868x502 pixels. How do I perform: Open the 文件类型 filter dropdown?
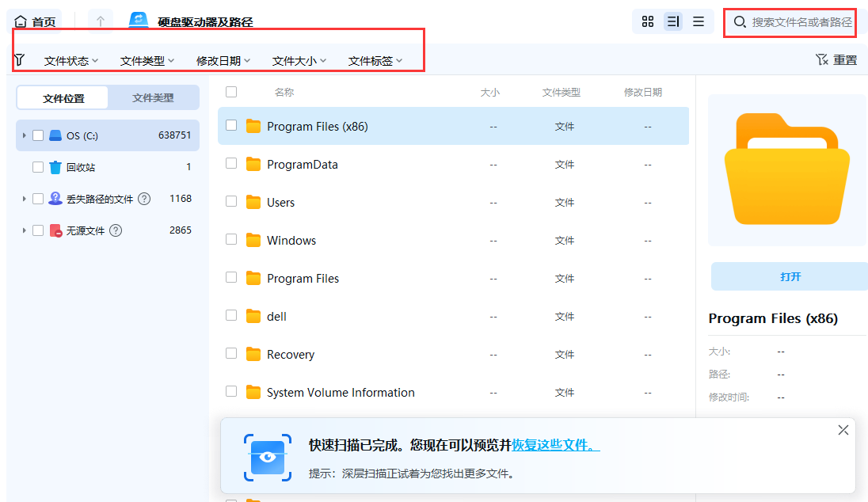146,59
